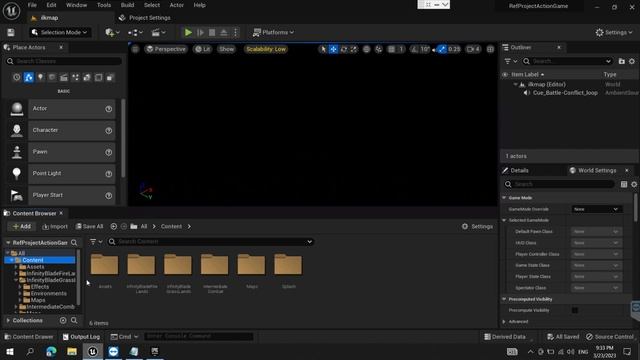Image resolution: width=640 pixels, height=360 pixels.
Task: Open the Cmd console type dropdown
Action: (x=124, y=337)
